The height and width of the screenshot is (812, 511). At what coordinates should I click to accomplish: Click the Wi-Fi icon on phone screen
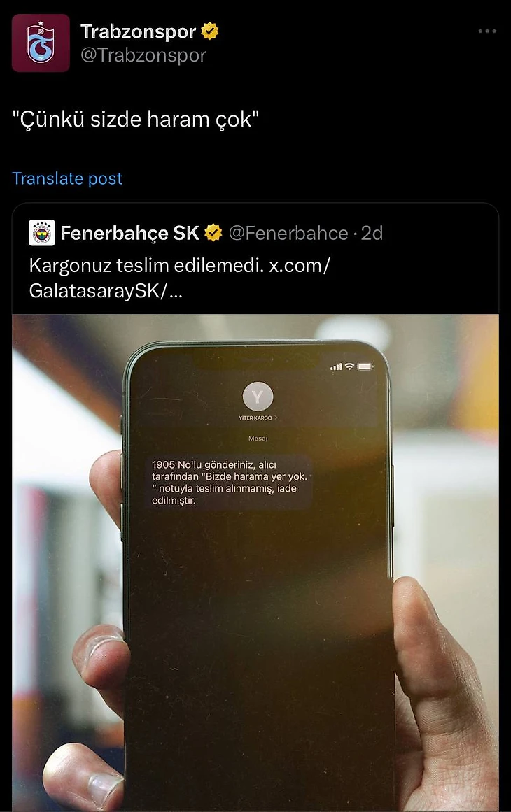pos(350,366)
